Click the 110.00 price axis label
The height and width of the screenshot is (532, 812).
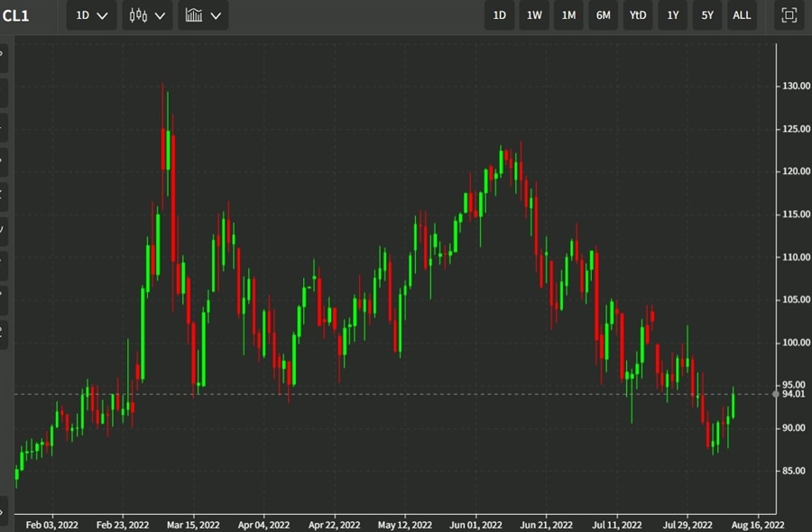coord(796,257)
